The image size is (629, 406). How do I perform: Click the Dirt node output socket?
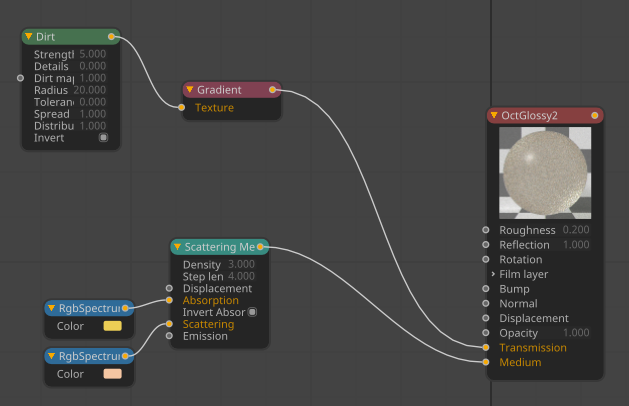(x=112, y=37)
